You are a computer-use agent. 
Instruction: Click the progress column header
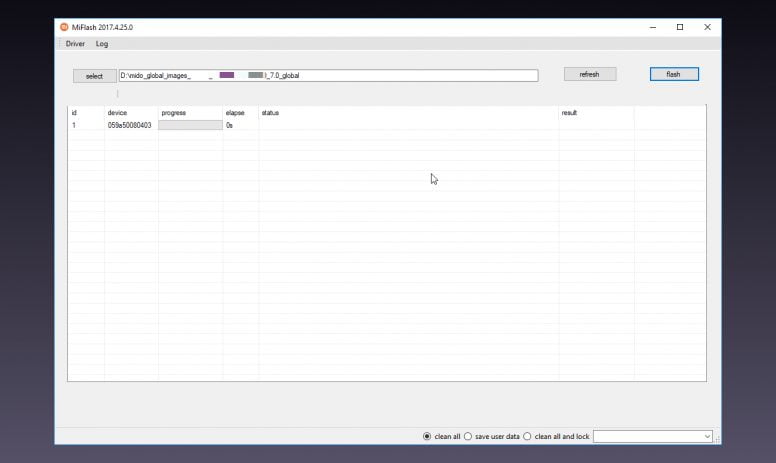coord(174,113)
